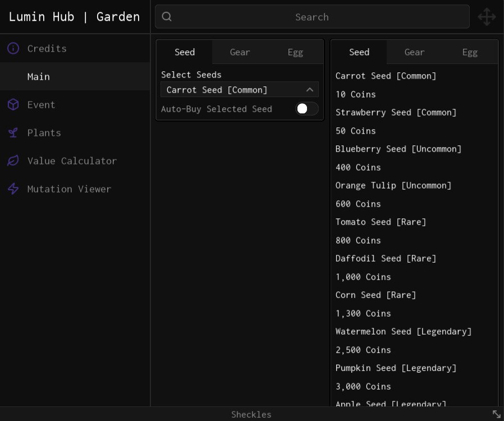Switch to Gear tab in left panel
504x421 pixels.
tap(240, 52)
